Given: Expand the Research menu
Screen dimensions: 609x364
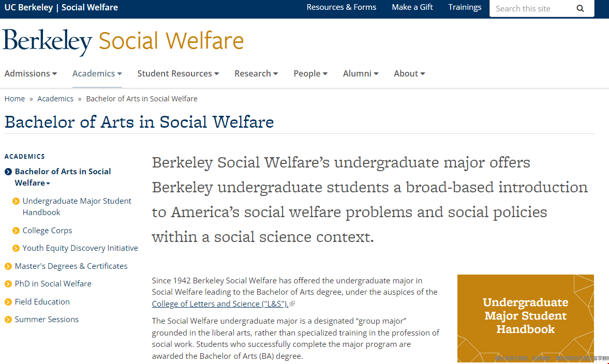Looking at the screenshot, I should click(256, 74).
